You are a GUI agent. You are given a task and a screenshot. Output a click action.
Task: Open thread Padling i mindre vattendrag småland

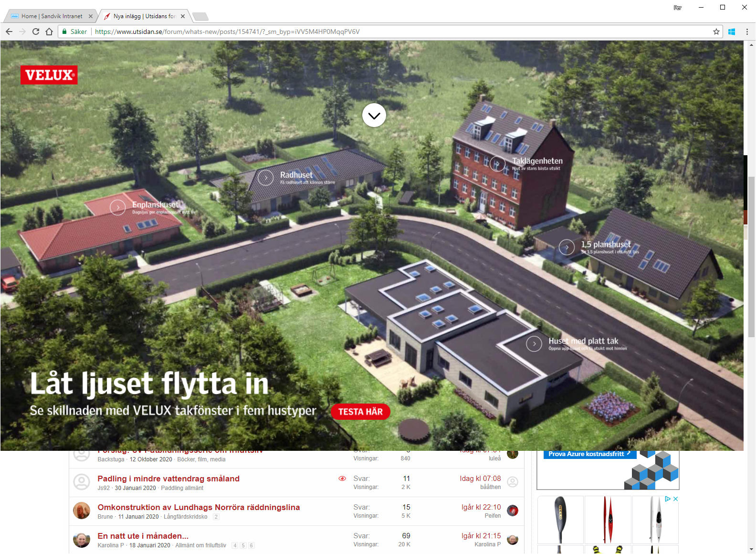pyautogui.click(x=168, y=479)
